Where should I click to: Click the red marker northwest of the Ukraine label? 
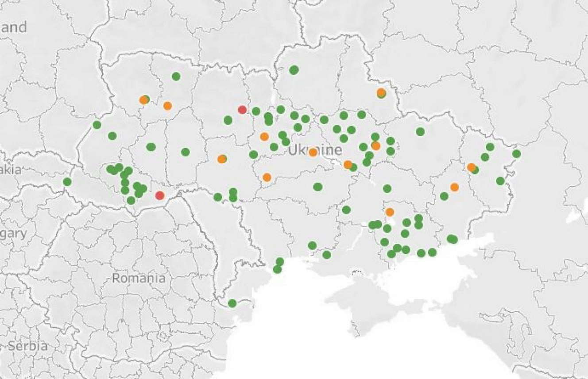point(242,110)
